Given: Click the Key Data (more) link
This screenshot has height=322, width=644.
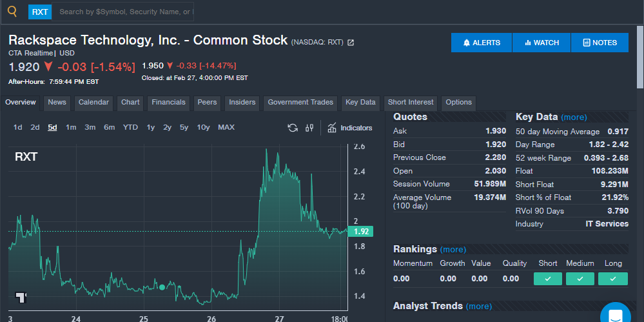Looking at the screenshot, I should 574,117.
